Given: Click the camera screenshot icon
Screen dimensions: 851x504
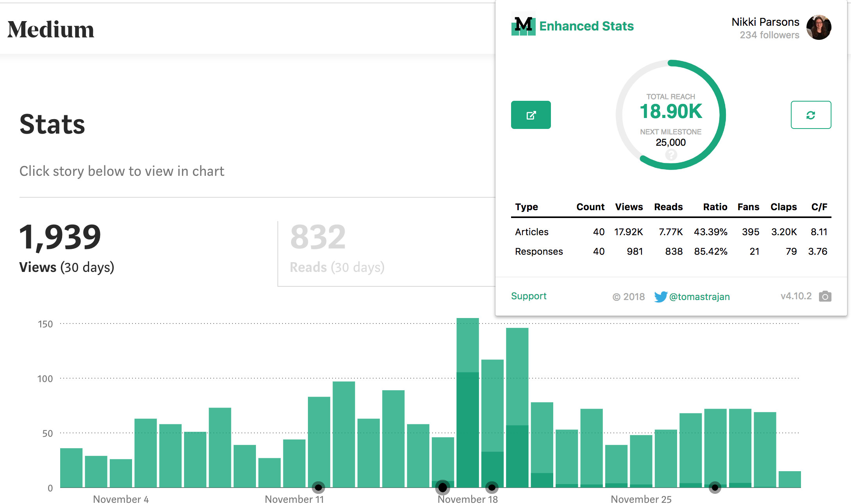Looking at the screenshot, I should (x=825, y=296).
